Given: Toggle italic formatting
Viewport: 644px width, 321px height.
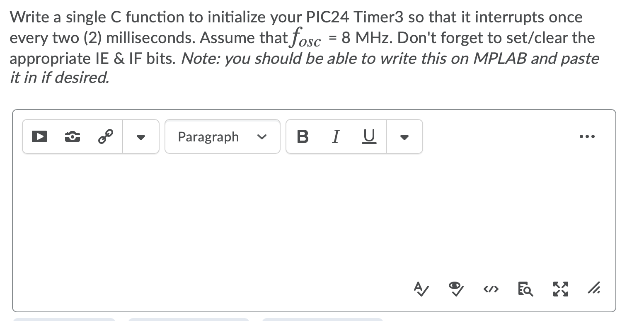Looking at the screenshot, I should pyautogui.click(x=335, y=136).
